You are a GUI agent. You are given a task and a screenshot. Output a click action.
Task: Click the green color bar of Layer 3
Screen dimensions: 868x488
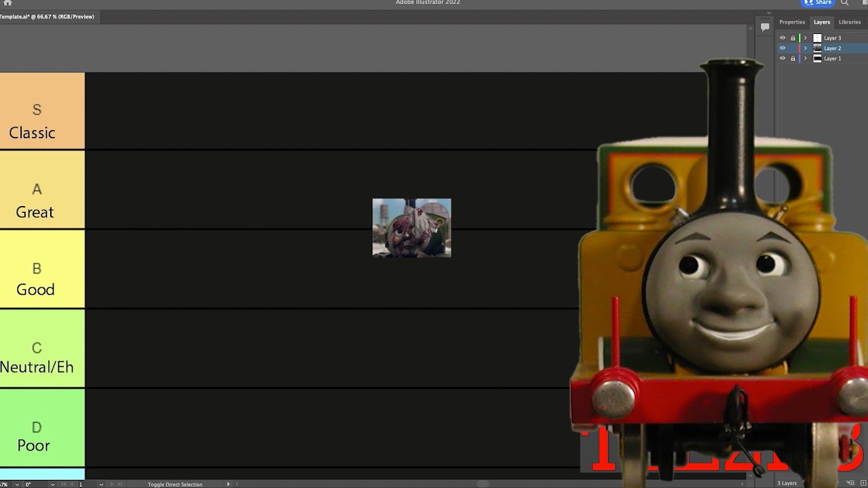(x=800, y=38)
